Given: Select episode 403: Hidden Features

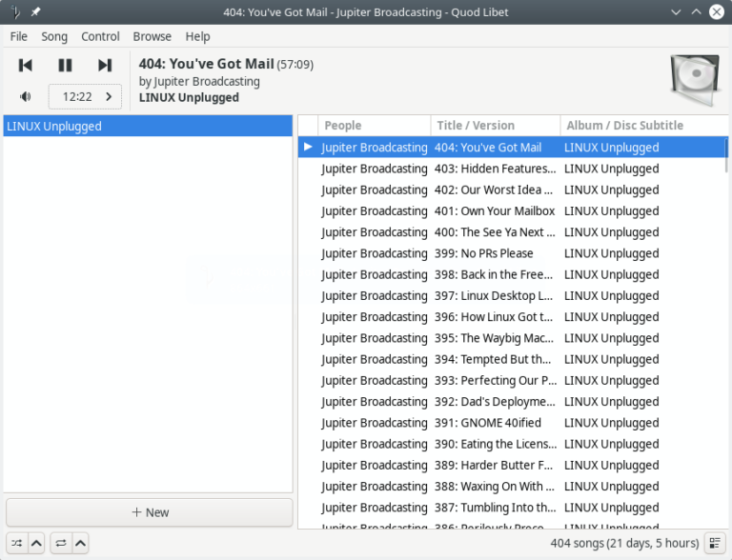Looking at the screenshot, I should pyautogui.click(x=511, y=169).
